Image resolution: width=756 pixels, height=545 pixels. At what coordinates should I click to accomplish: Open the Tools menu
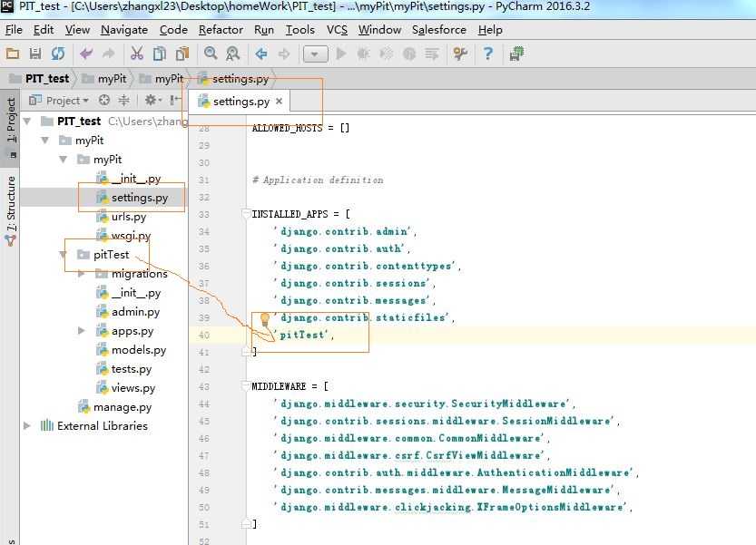click(299, 30)
